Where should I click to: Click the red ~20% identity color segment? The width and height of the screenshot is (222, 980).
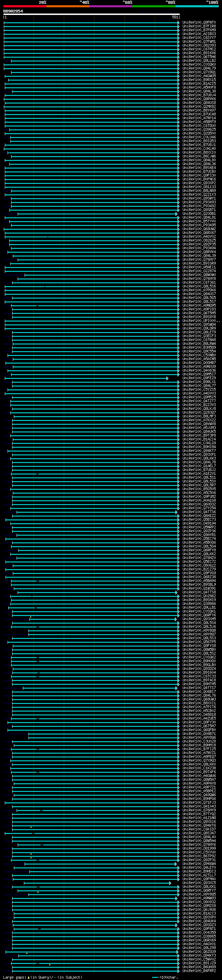(25, 7)
